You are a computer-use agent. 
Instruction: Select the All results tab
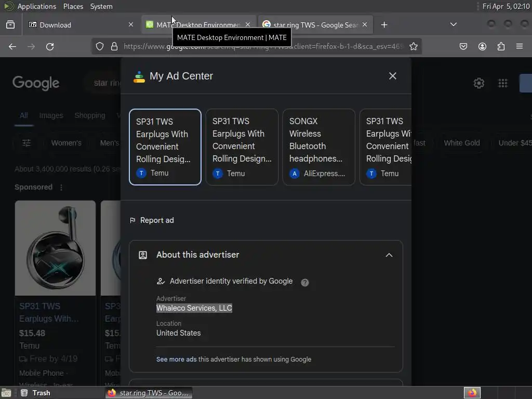pyautogui.click(x=24, y=115)
